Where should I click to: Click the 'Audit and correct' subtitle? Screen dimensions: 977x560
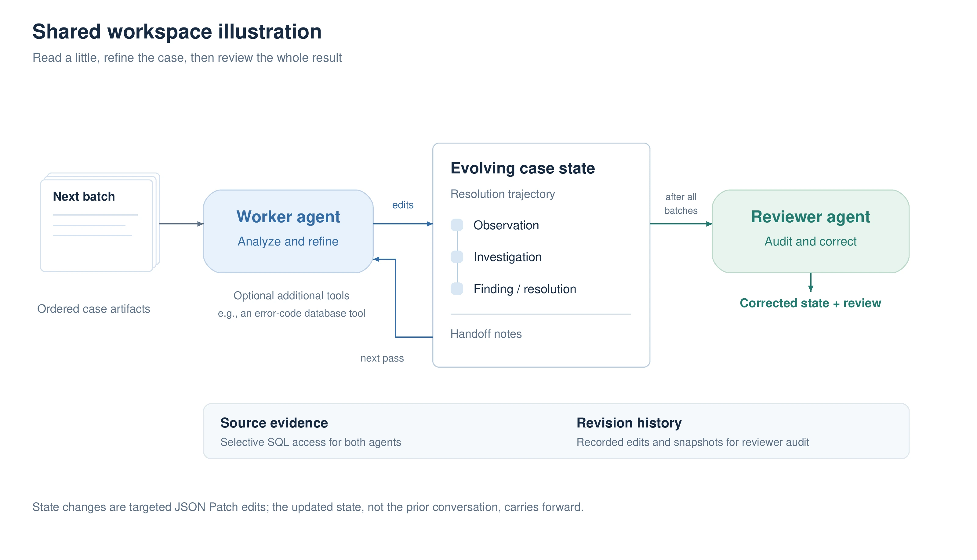tap(811, 241)
